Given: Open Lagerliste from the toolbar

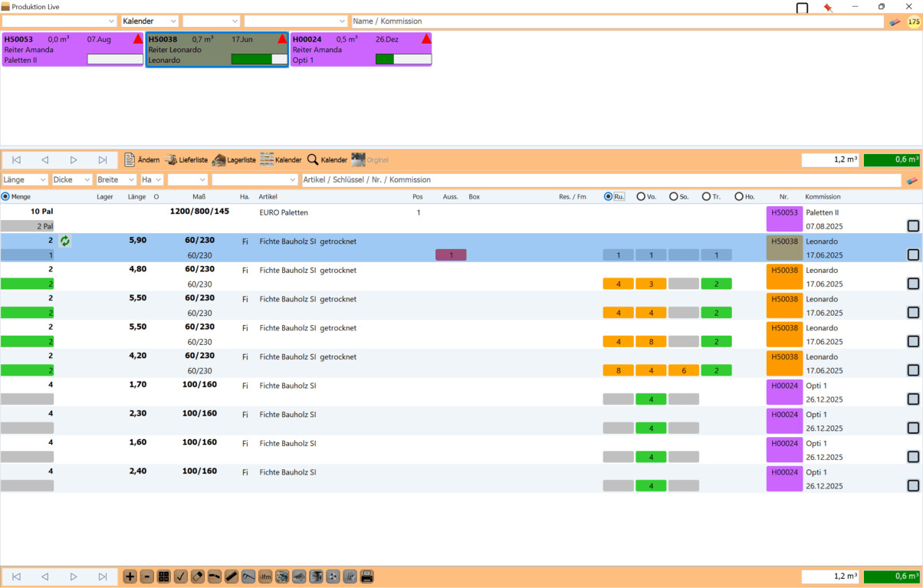Looking at the screenshot, I should 234,159.
